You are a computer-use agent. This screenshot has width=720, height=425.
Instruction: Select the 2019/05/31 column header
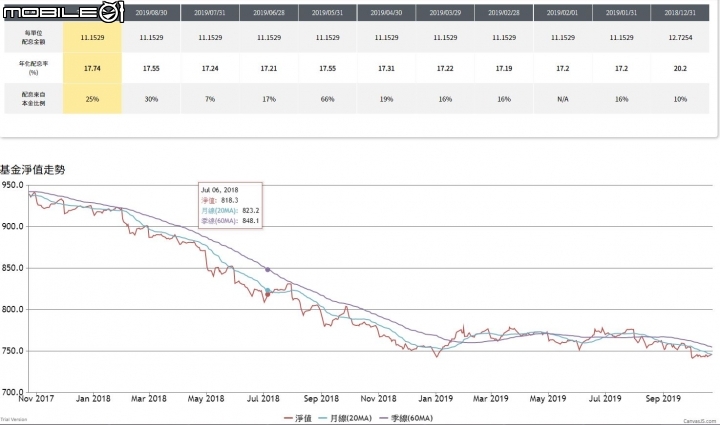[327, 12]
